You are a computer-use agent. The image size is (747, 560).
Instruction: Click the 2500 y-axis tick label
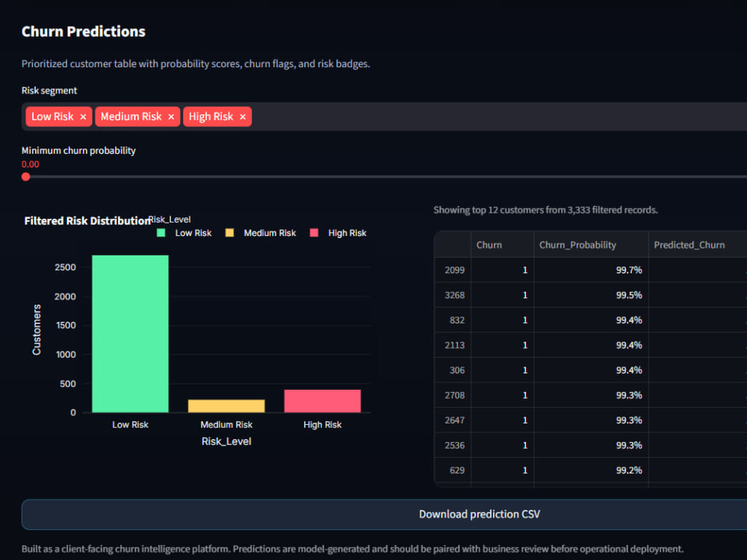[x=65, y=267]
